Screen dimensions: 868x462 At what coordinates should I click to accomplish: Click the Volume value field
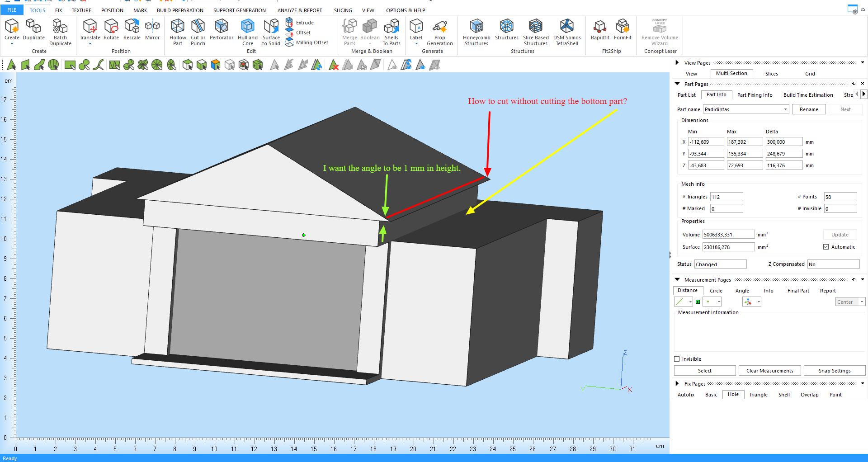tap(728, 235)
